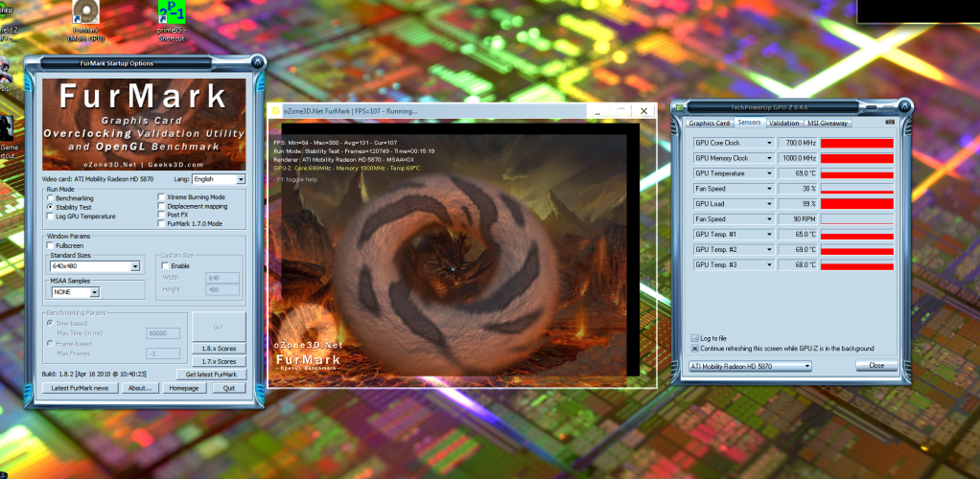
Task: Open MSI Giveaway tab in GPU-Z
Action: [x=827, y=123]
